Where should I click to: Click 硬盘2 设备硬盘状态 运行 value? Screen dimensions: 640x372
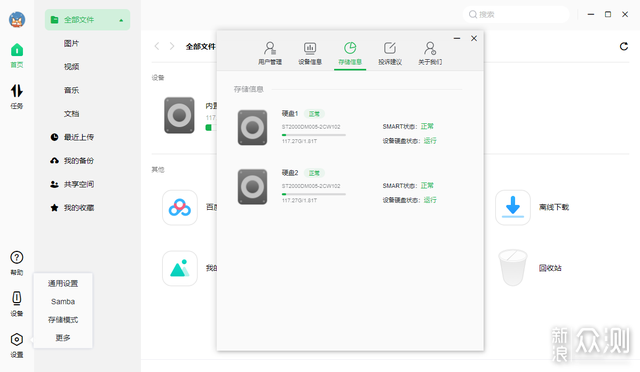(430, 200)
